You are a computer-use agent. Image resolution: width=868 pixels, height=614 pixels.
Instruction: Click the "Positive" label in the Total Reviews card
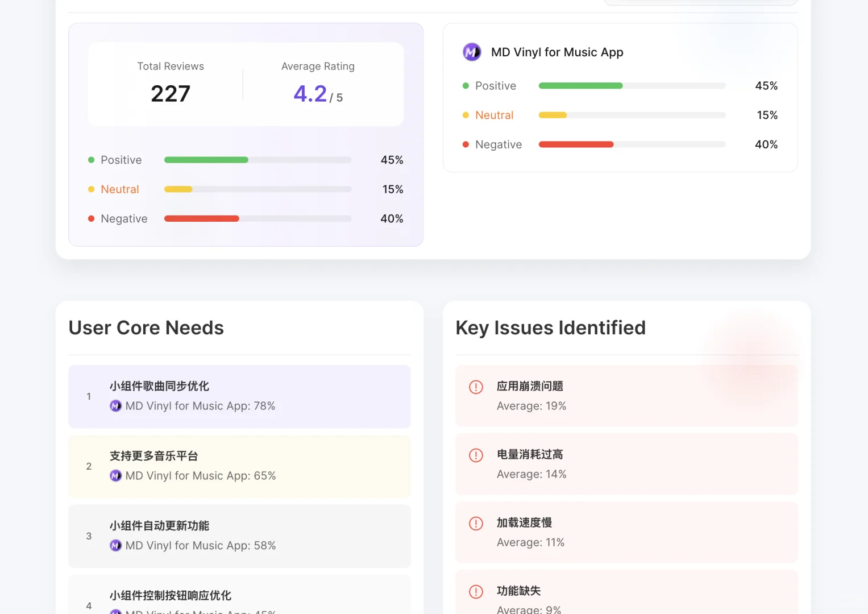click(x=121, y=160)
